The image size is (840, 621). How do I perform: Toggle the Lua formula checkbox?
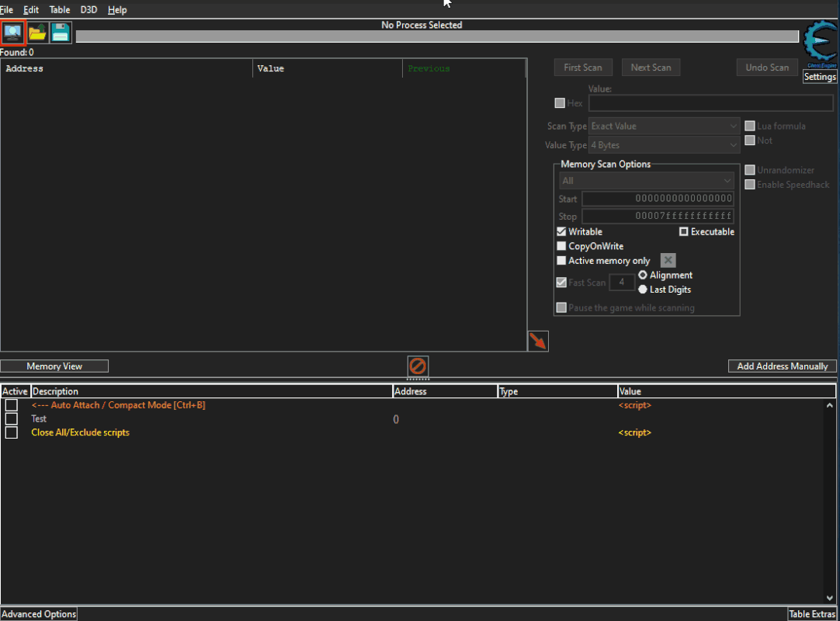[x=750, y=126]
